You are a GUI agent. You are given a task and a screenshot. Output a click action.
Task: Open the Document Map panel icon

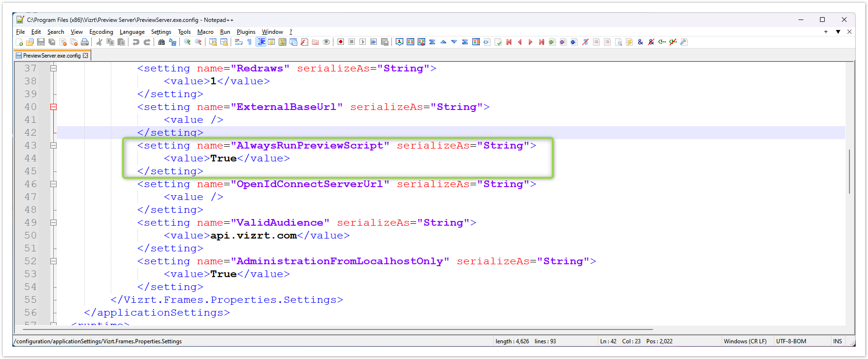click(283, 42)
